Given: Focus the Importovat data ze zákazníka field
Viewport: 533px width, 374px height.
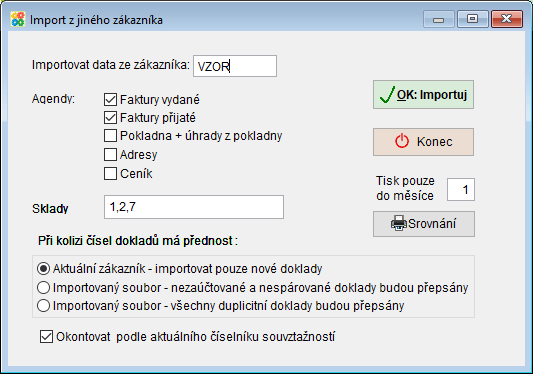Looking at the screenshot, I should (x=235, y=66).
